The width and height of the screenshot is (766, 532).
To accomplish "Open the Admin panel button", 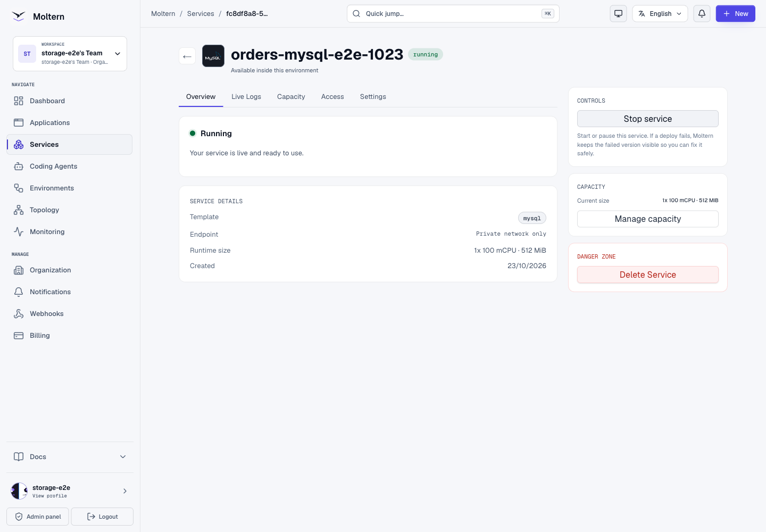I will point(38,517).
